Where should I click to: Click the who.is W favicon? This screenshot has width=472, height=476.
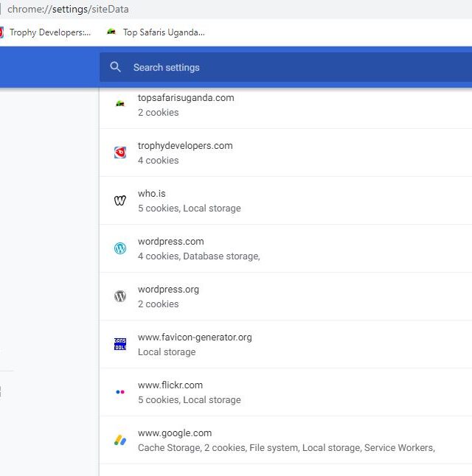120,200
